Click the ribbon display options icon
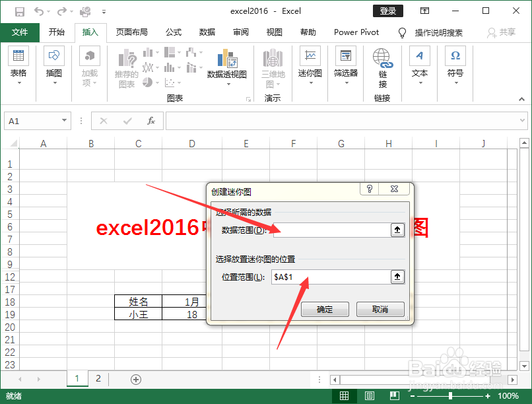Screen dimensions: 532x404 pos(424,11)
